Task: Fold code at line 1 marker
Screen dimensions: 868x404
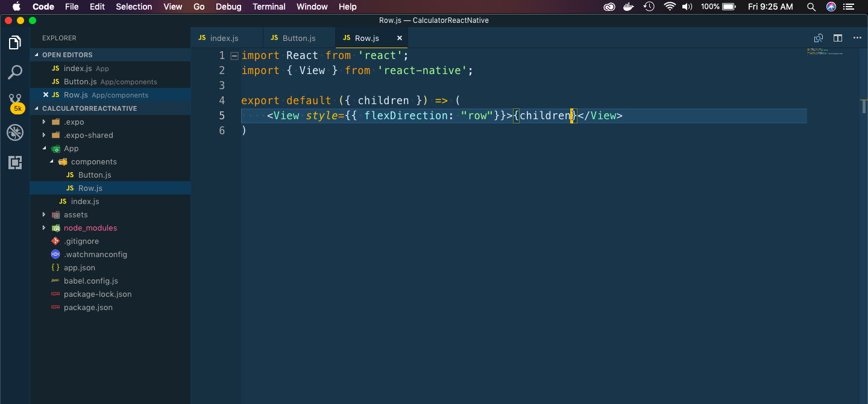Action: coord(234,55)
